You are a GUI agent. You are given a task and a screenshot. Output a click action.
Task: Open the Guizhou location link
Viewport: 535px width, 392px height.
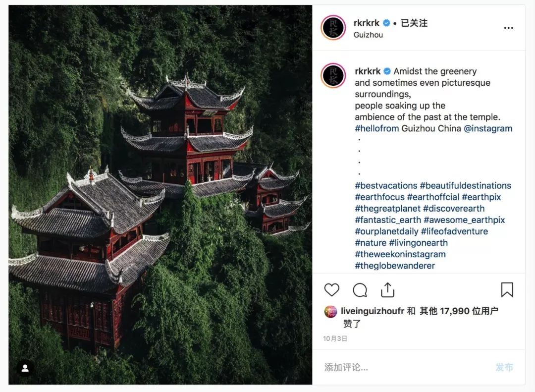tap(368, 35)
